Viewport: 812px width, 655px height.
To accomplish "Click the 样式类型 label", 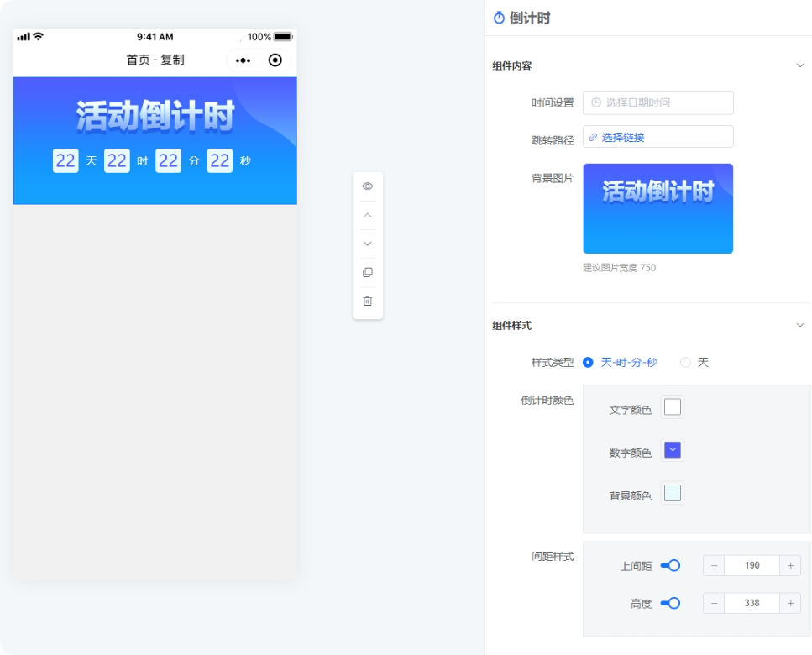I will pyautogui.click(x=553, y=363).
